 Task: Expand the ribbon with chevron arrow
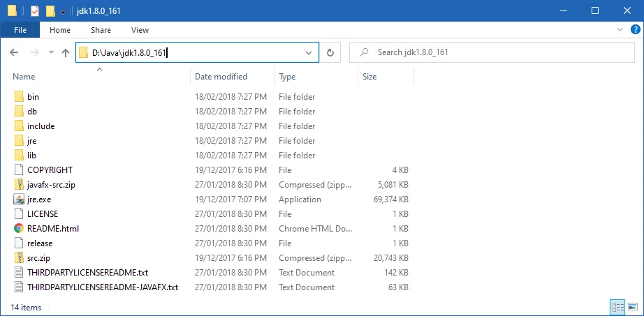tap(620, 30)
